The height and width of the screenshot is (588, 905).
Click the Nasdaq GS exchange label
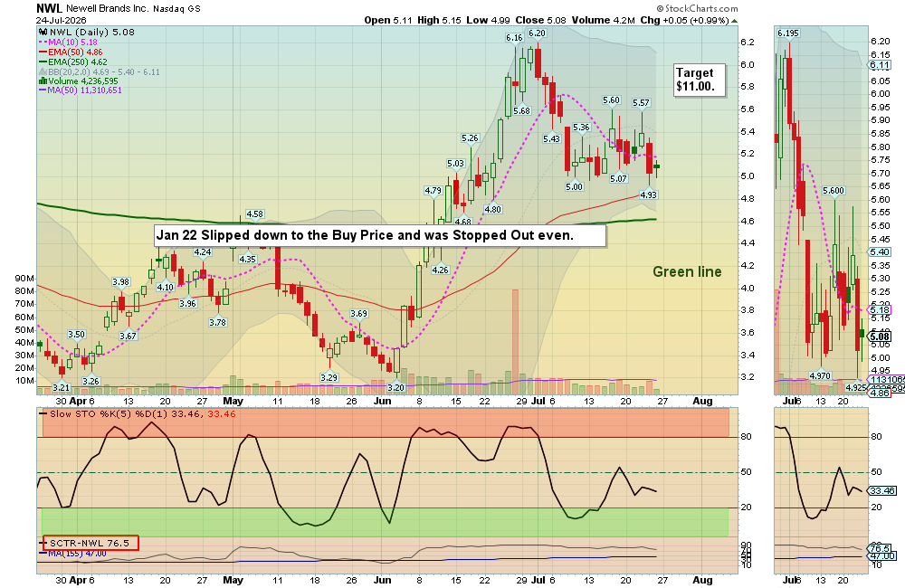[x=176, y=9]
